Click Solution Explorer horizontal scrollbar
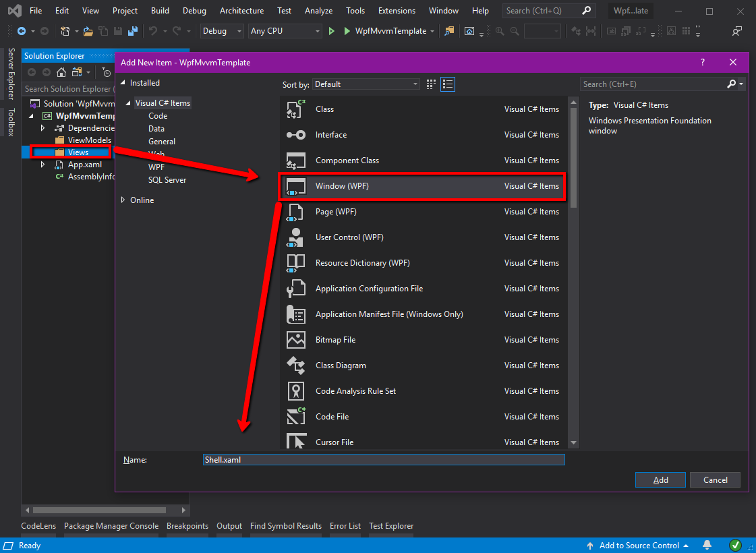Screen dimensions: 756x553 (100, 510)
